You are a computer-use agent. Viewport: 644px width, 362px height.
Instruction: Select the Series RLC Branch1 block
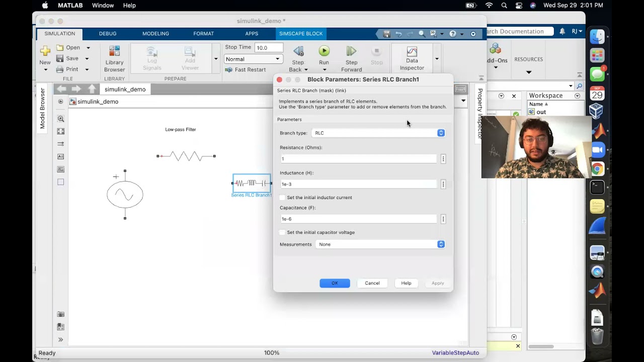(252, 183)
